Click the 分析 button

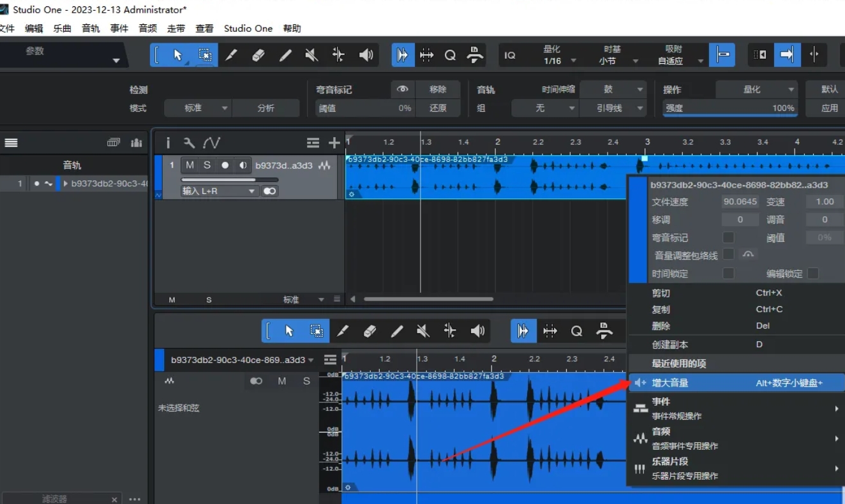coord(265,108)
